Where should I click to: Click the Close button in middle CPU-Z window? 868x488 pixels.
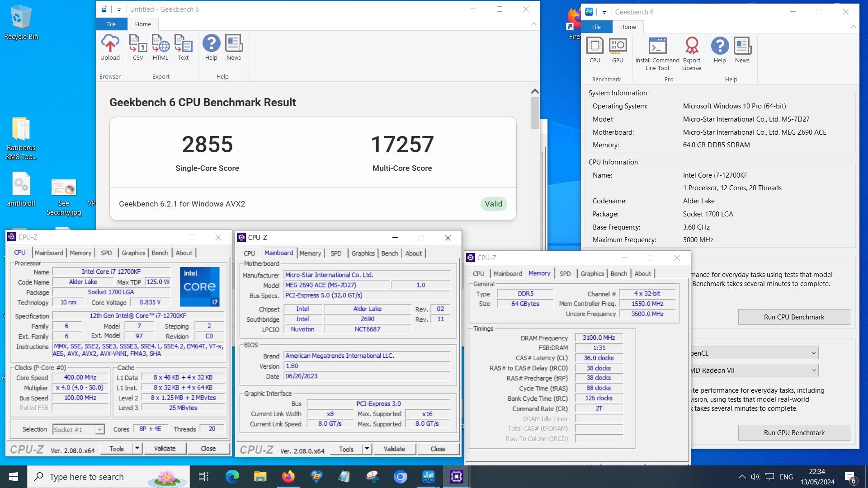click(x=438, y=449)
